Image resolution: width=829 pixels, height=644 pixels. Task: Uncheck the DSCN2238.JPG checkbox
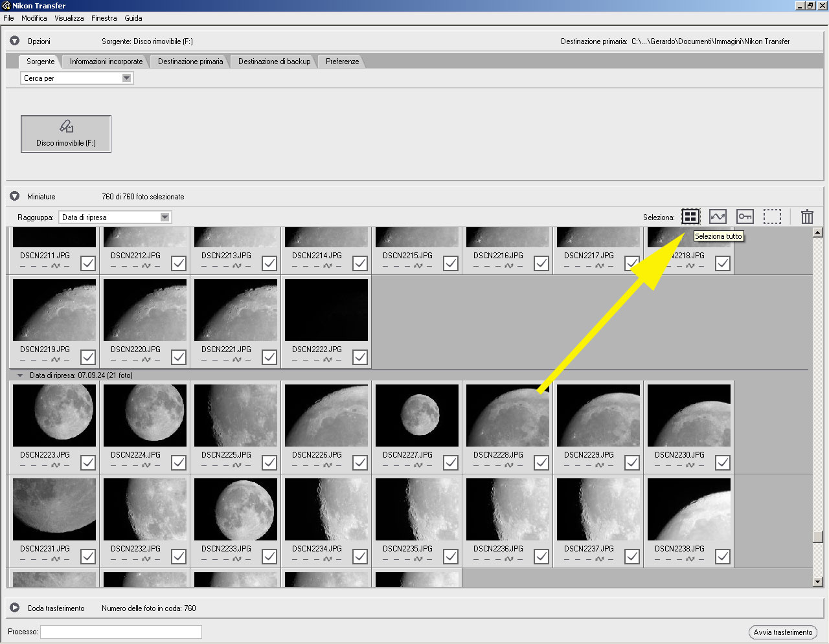723,556
